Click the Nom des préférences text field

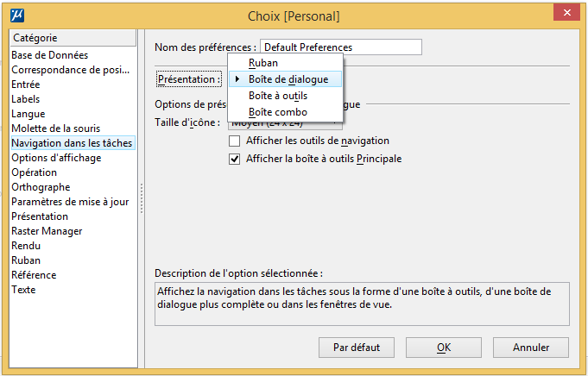coord(341,47)
